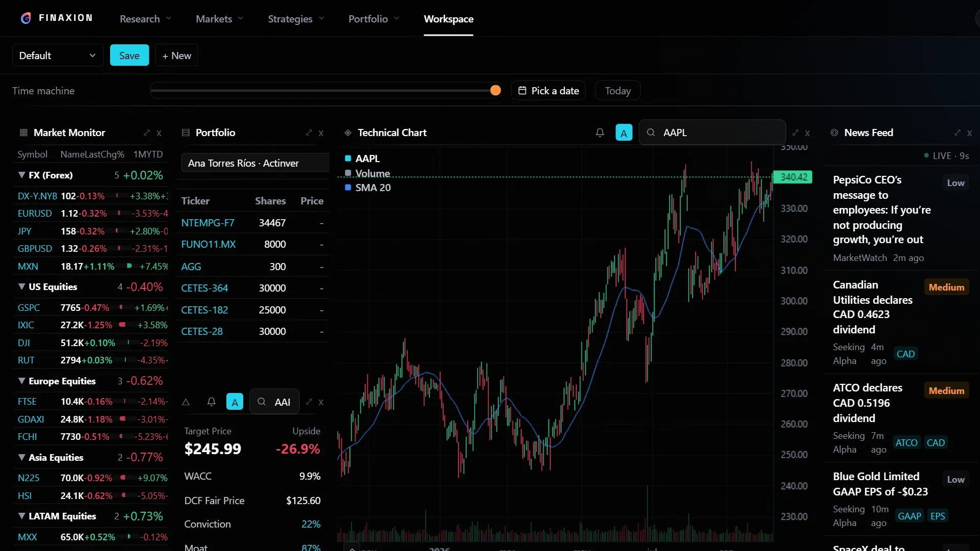
Task: Toggle the AAPL series in chart legend
Action: tap(362, 159)
